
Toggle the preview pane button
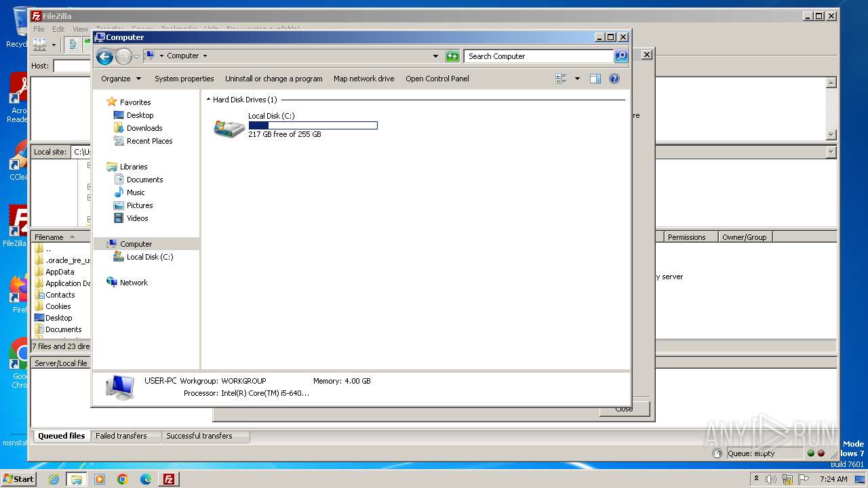tap(595, 79)
